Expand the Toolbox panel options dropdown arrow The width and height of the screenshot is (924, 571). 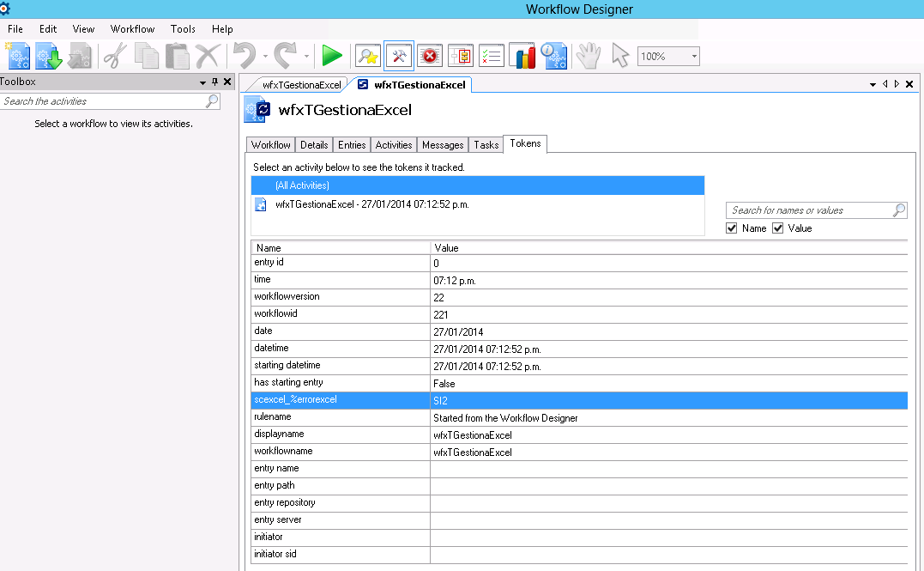pyautogui.click(x=203, y=82)
